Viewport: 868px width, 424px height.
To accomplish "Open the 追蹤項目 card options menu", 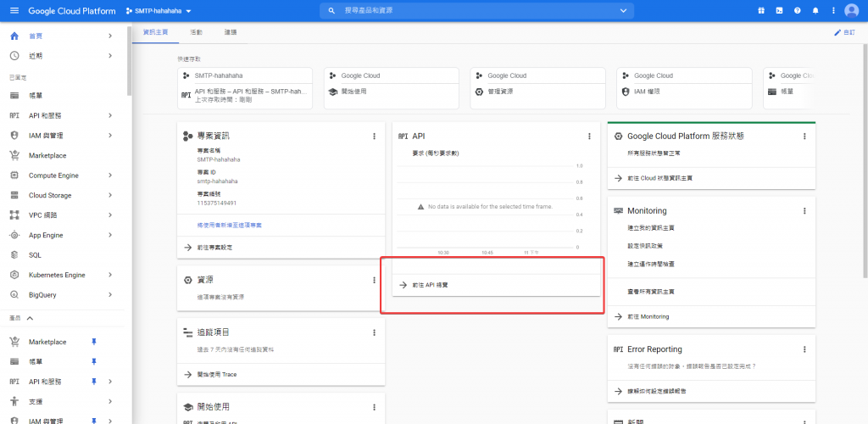I will click(374, 332).
